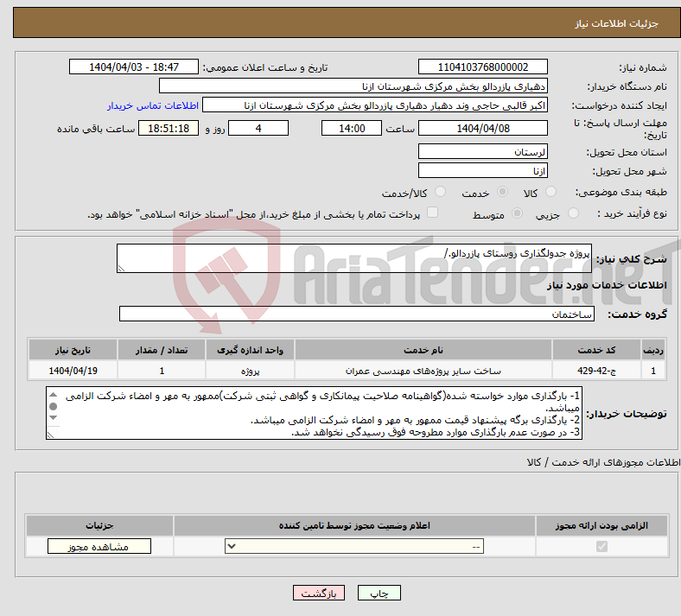Click the اطلاعات مجوزهای ارائه خدمت / کالا heading

click(604, 462)
